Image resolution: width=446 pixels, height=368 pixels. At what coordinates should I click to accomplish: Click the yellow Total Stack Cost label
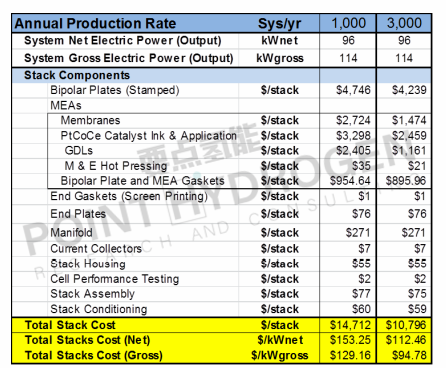click(x=70, y=325)
